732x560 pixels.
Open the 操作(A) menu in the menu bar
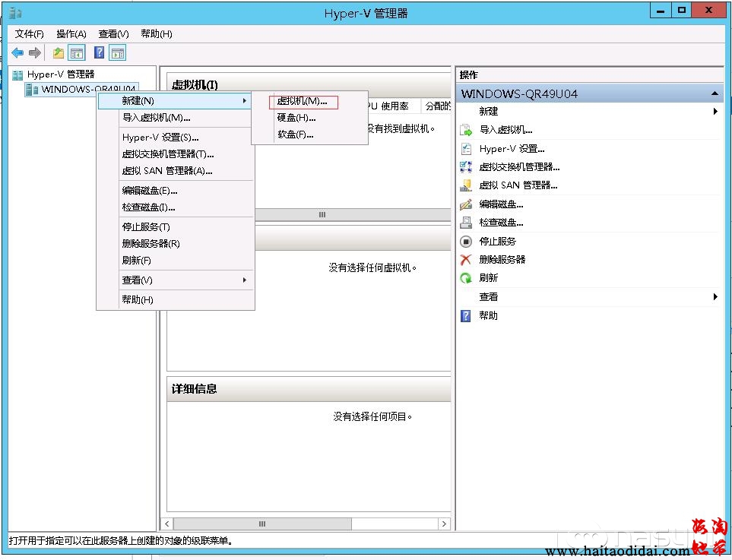tap(71, 34)
